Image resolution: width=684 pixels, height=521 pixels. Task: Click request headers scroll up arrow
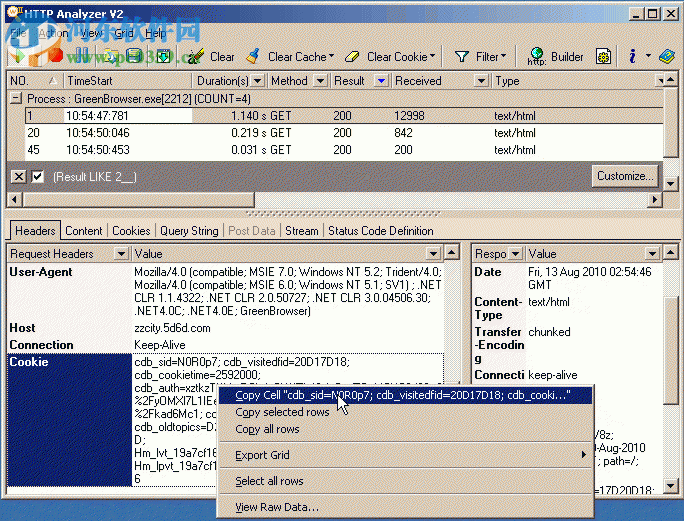click(x=451, y=252)
